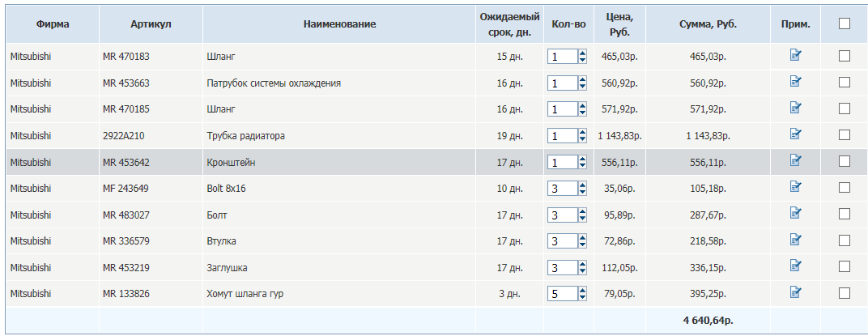Open note icon for Трубка радиатора
The height and width of the screenshot is (336, 868).
(x=795, y=134)
